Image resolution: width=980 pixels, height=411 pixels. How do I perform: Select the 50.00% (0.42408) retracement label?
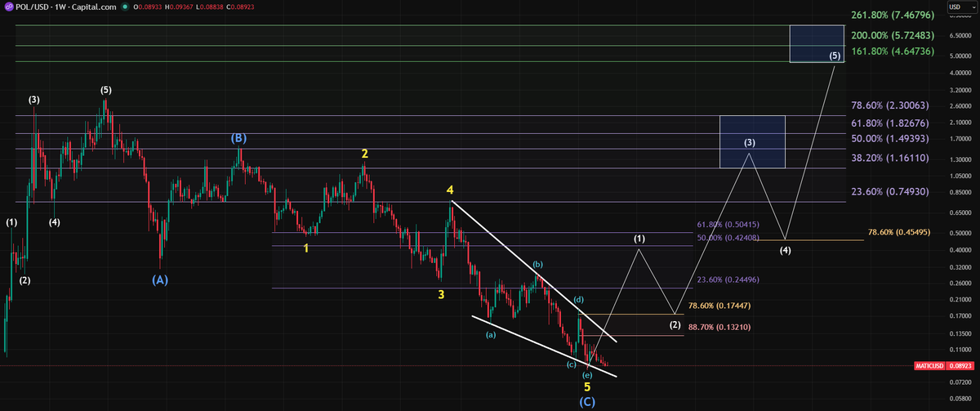[x=728, y=238]
